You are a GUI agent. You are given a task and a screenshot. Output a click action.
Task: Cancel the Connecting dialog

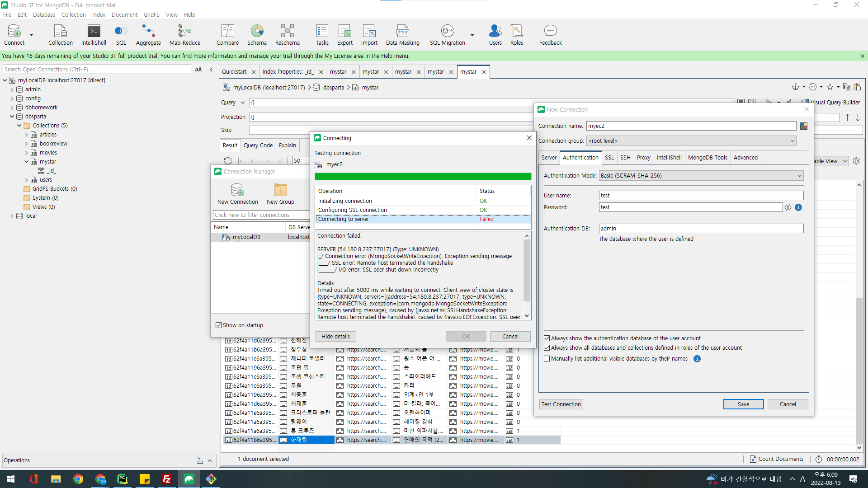pyautogui.click(x=510, y=337)
